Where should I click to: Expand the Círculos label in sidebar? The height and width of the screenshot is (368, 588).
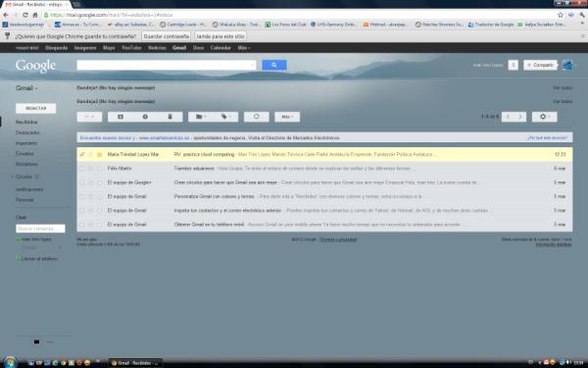13,177
